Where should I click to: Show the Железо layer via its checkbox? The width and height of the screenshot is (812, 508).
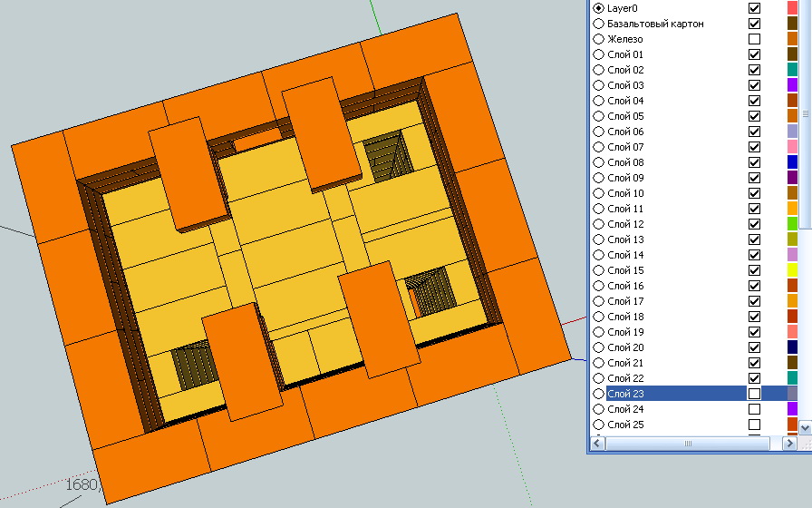click(x=754, y=39)
